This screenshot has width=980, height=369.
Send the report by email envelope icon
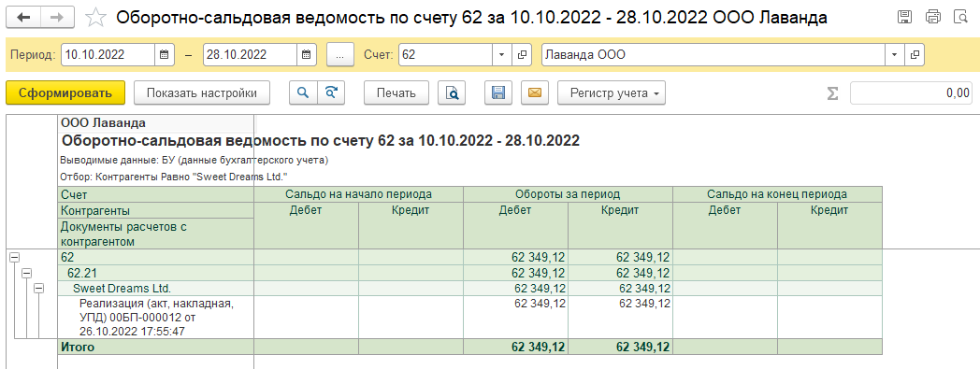click(x=534, y=93)
